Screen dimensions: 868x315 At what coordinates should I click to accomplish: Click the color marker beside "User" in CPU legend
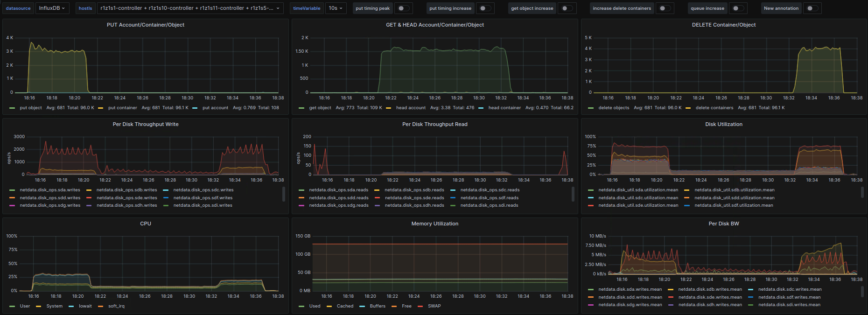click(12, 307)
